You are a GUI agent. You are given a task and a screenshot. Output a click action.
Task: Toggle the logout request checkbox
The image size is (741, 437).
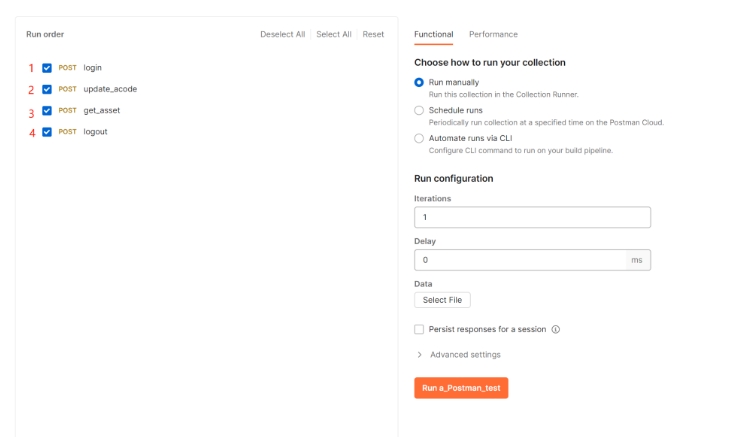[x=47, y=132]
